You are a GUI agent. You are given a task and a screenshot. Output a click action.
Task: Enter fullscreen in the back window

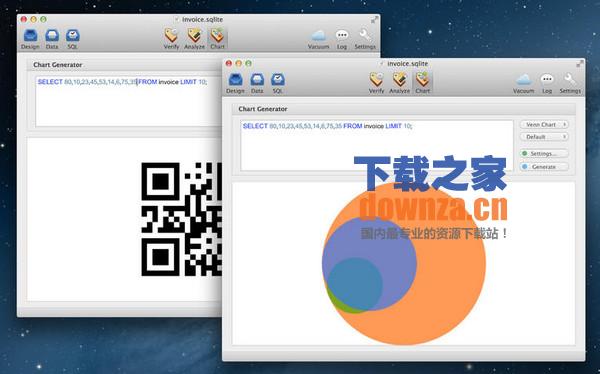375,20
